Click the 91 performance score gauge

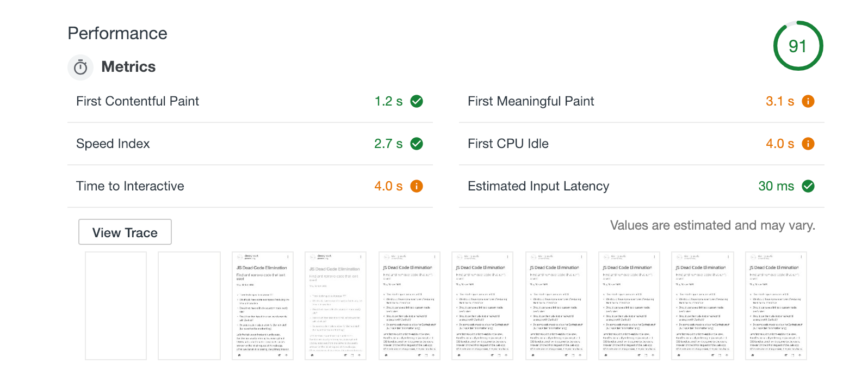click(798, 46)
